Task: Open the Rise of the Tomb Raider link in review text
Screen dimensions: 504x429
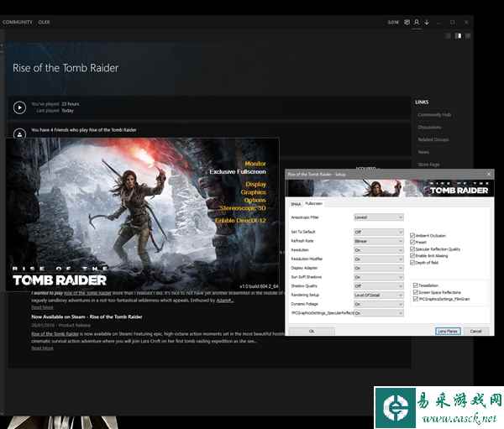Action: (87, 293)
